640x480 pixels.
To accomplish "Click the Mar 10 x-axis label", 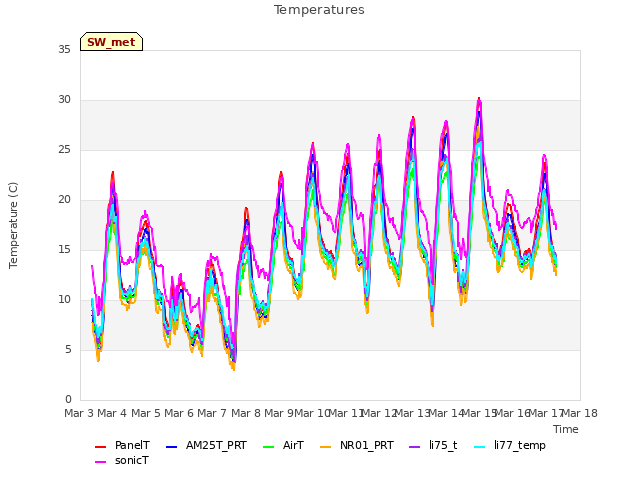I will tap(312, 413).
